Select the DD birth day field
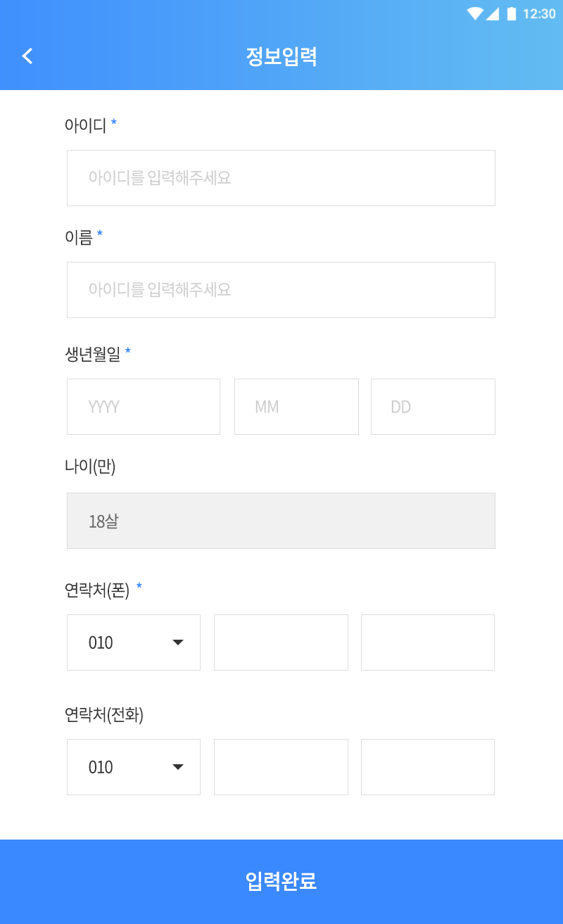563x924 pixels. pyautogui.click(x=433, y=407)
